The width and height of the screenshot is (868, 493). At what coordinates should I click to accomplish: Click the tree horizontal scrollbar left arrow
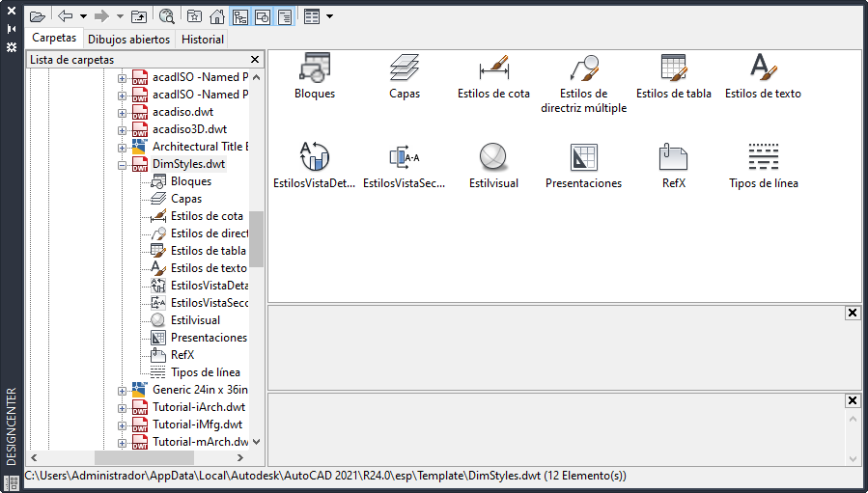[35, 457]
